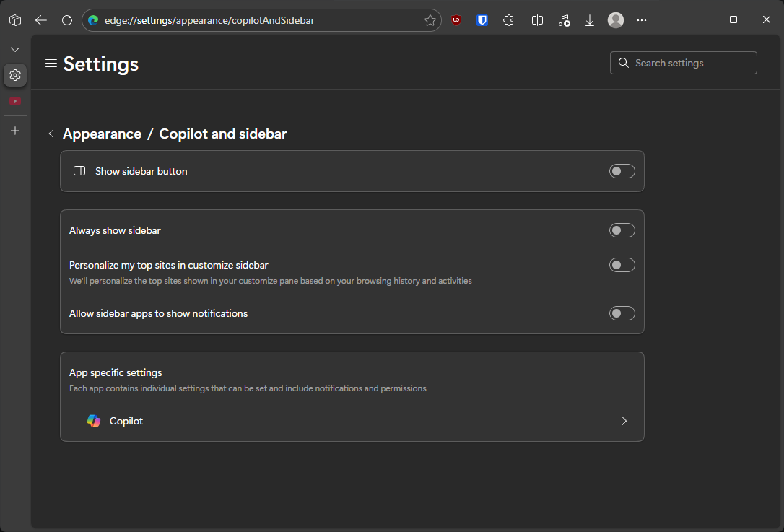Open the Downloads panel

590,20
